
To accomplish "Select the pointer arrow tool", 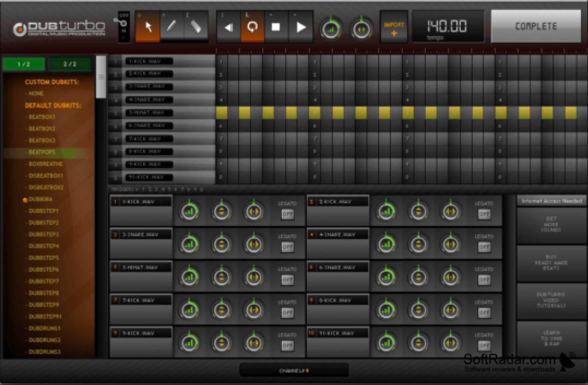I will pyautogui.click(x=148, y=26).
